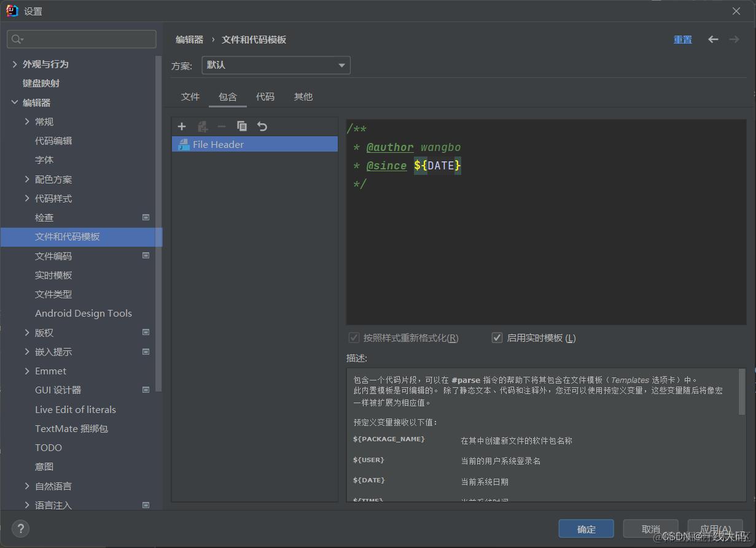Expand the 自然语言 tree node
Image resolution: width=756 pixels, height=548 pixels.
pyautogui.click(x=27, y=486)
